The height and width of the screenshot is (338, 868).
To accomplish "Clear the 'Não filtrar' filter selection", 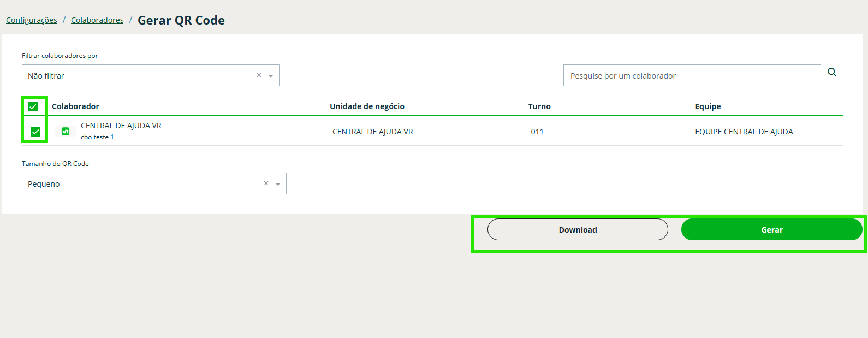I will pos(259,75).
